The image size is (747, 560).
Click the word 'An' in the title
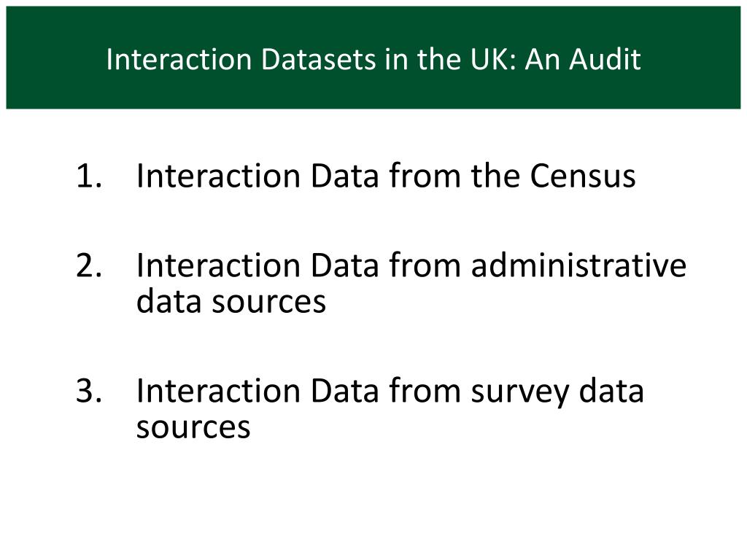542,60
